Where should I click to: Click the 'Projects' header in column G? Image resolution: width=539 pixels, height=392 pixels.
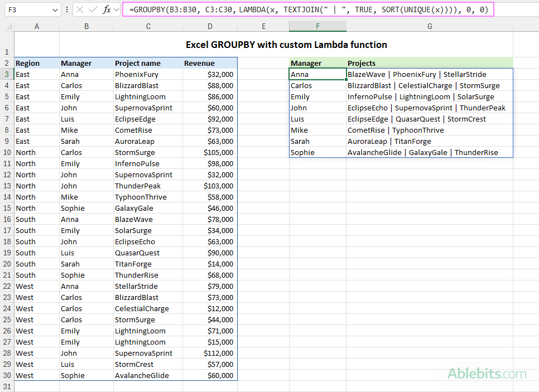[430, 63]
